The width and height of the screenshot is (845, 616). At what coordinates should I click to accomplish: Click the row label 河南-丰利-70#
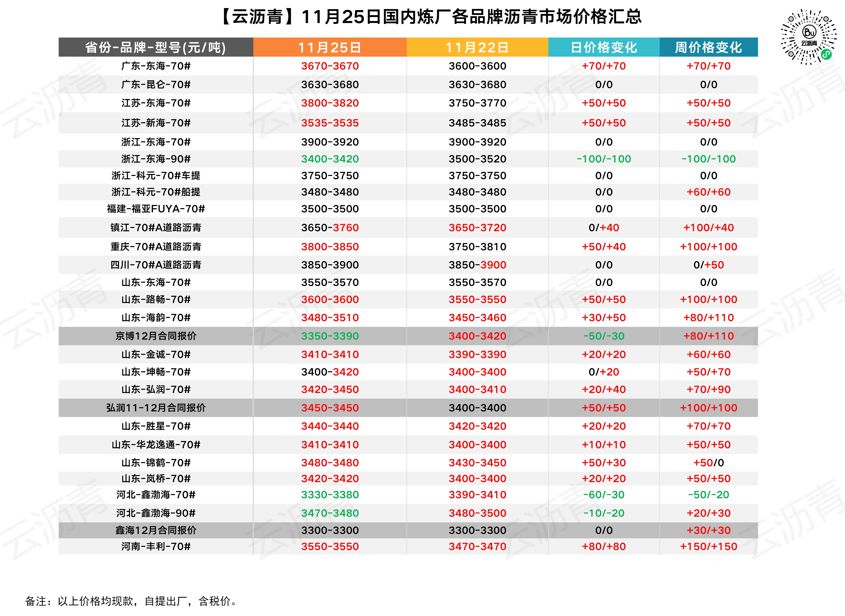click(156, 547)
